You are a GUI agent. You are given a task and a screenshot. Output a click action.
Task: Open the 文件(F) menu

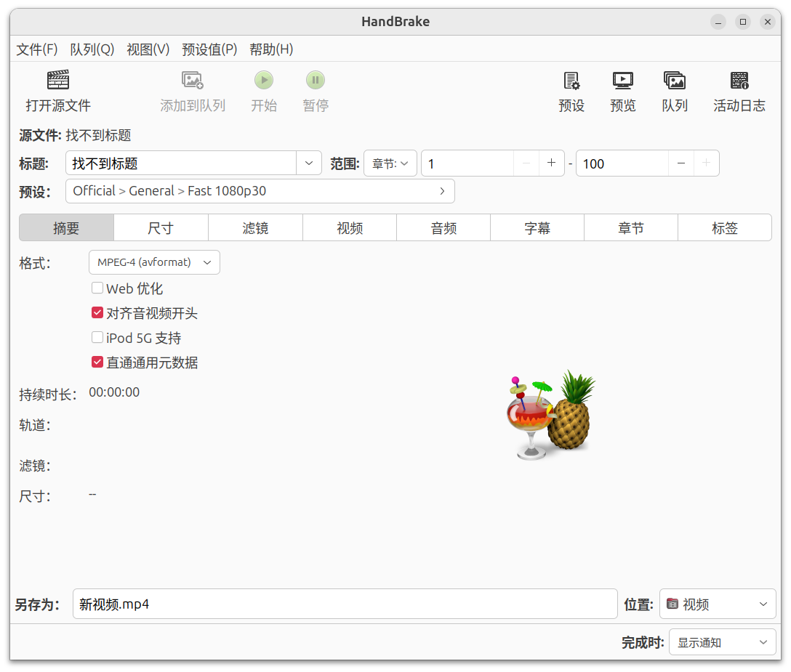tap(37, 49)
